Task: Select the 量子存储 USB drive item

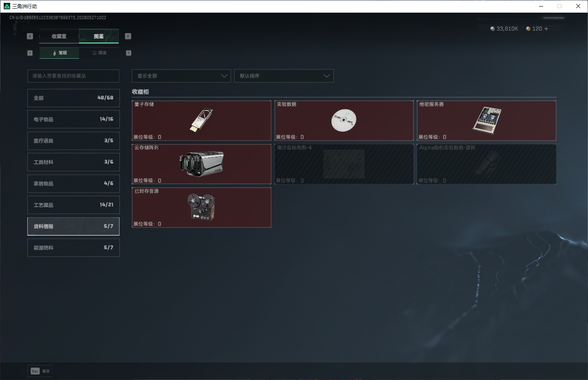Action: [x=201, y=121]
